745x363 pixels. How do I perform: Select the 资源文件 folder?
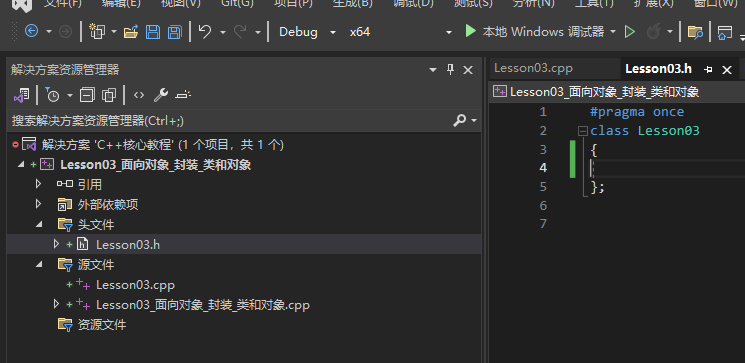(x=102, y=325)
